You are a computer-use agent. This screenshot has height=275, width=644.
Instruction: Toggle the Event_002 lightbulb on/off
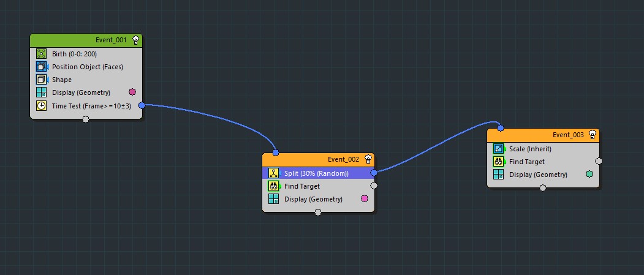coord(368,160)
